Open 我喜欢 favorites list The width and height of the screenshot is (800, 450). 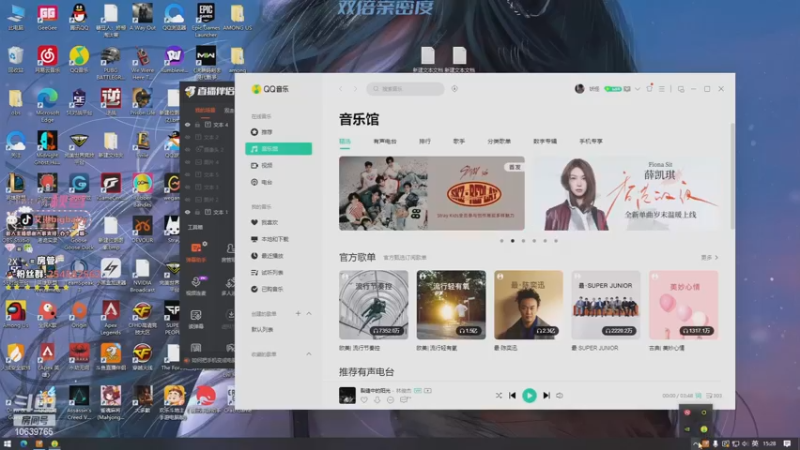click(279, 222)
